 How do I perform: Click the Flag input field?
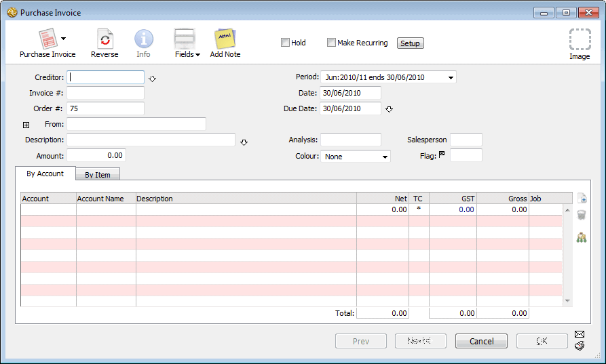[x=466, y=155]
